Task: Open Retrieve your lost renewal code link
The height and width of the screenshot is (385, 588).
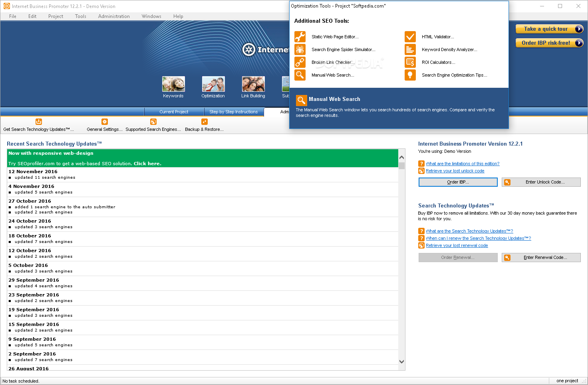Action: (x=457, y=245)
